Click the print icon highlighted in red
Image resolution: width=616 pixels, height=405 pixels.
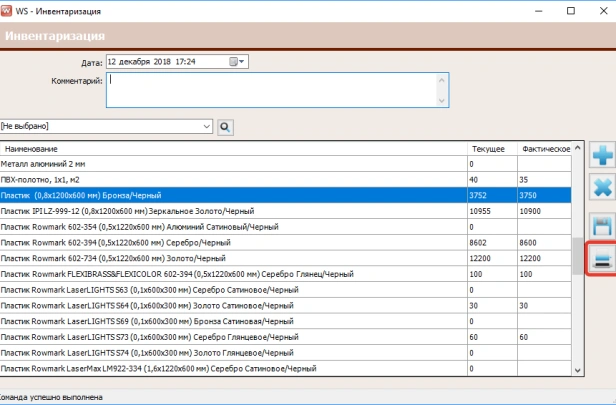(x=601, y=259)
